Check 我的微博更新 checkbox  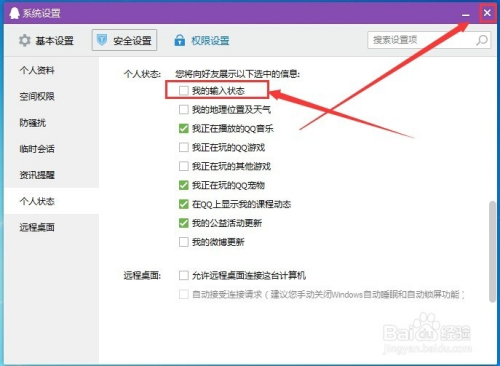184,242
